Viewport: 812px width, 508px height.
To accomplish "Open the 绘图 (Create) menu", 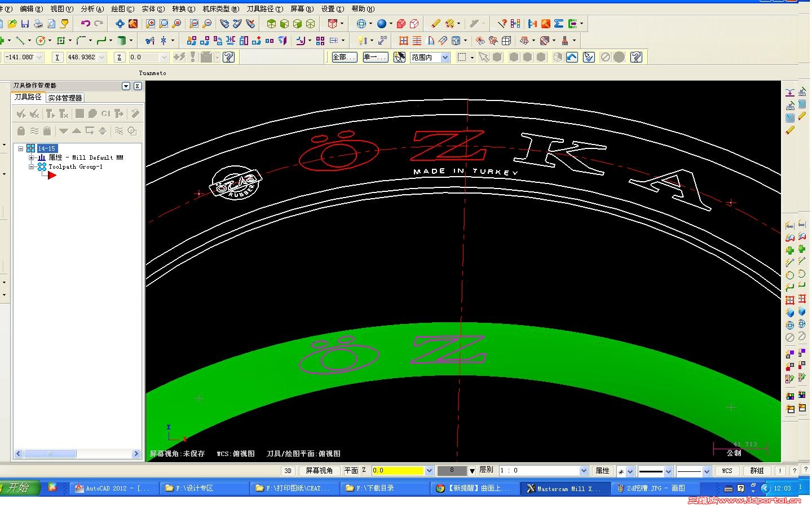I will click(122, 9).
